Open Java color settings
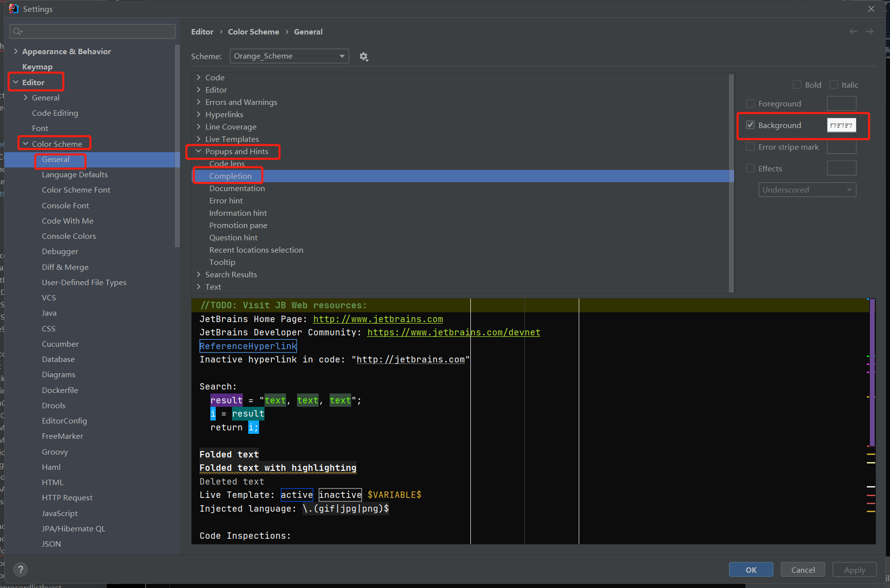The width and height of the screenshot is (890, 588). click(49, 313)
